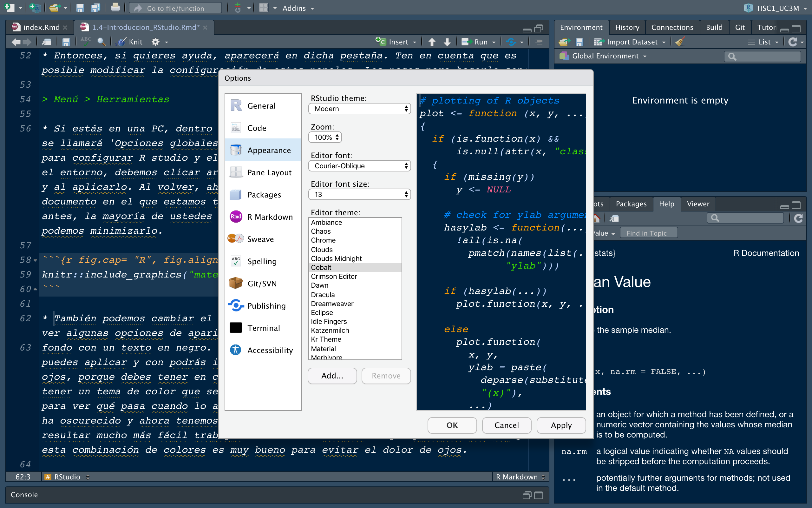Click the Open File folder icon in the main toolbar
812x508 pixels.
pyautogui.click(x=54, y=8)
